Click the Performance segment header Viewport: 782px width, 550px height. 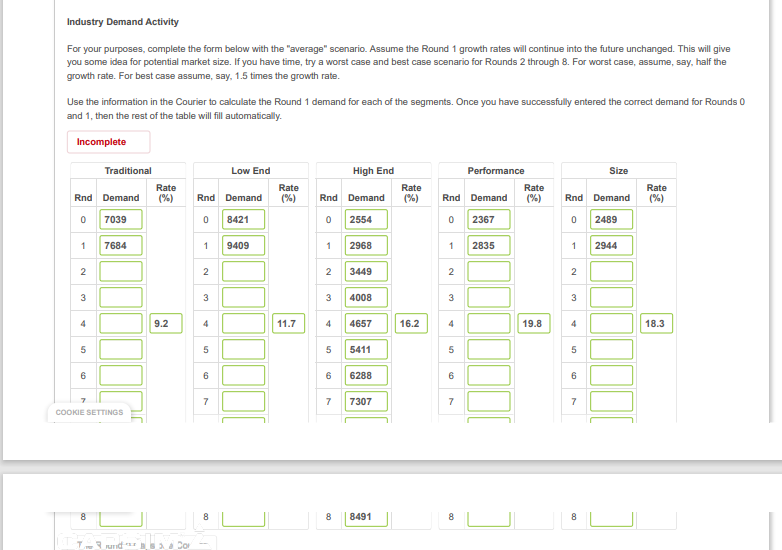(x=496, y=171)
